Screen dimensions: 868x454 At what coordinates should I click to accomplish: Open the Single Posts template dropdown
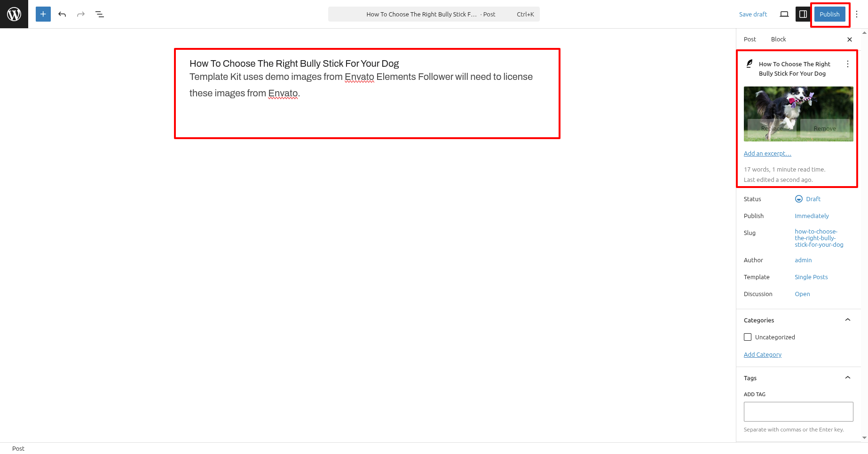point(811,277)
